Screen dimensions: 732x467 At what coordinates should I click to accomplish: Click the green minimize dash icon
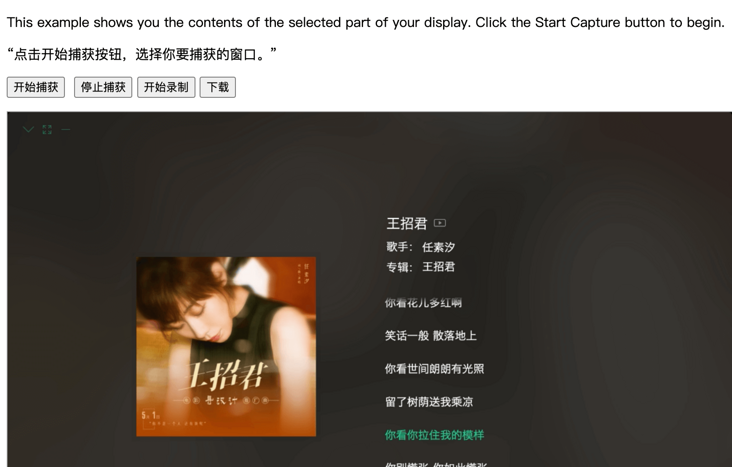66,130
